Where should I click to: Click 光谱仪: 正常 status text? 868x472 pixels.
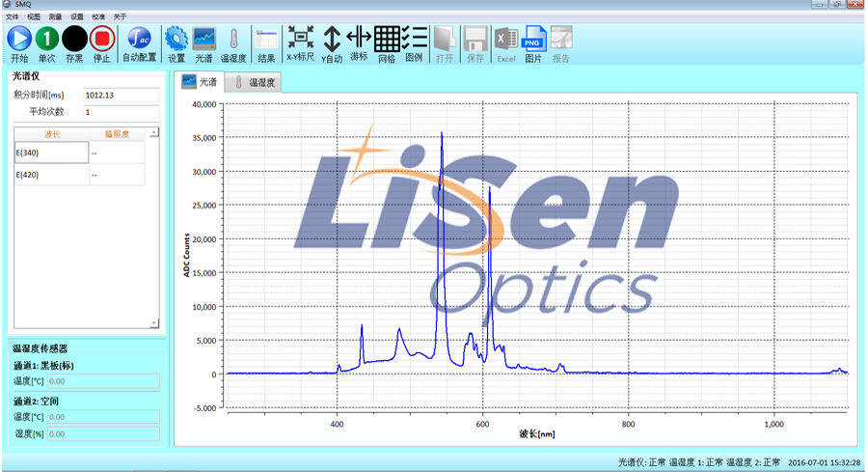pyautogui.click(x=641, y=462)
